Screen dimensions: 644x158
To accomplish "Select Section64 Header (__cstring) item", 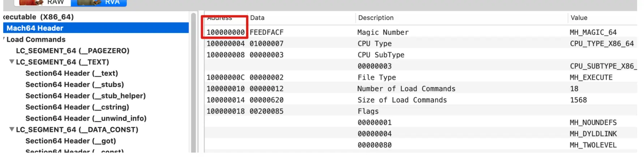I will (x=77, y=107).
